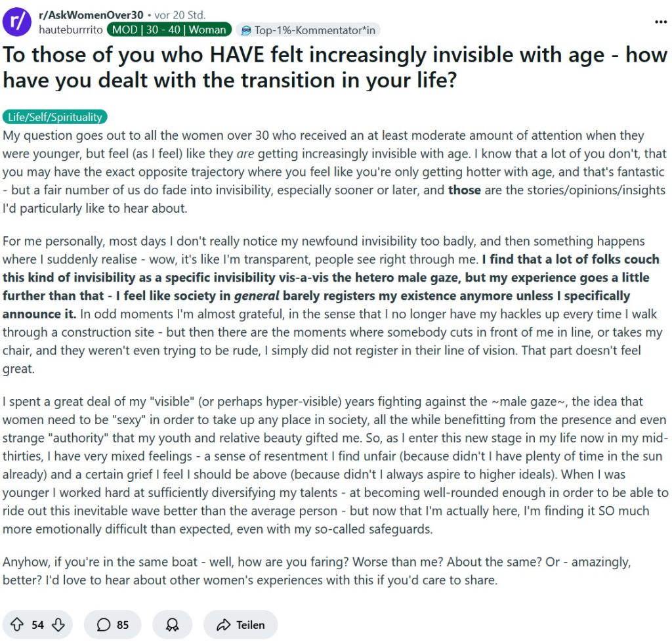Click the post title text
672x644 pixels.
pyautogui.click(x=335, y=68)
